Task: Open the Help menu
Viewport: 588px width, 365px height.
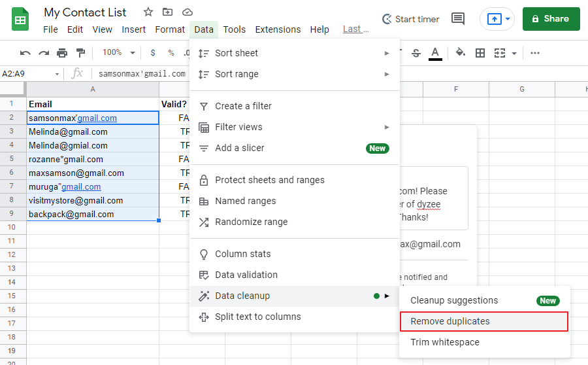Action: [319, 29]
